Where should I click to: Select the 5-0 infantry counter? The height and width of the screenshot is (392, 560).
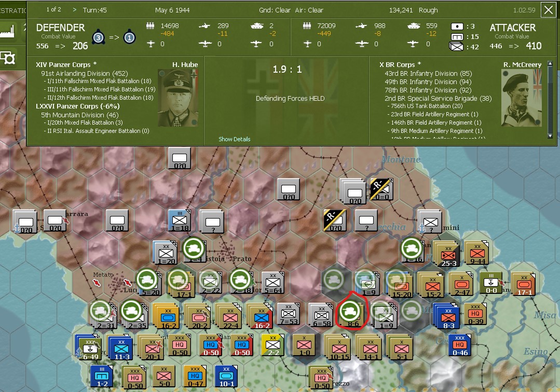click(163, 375)
